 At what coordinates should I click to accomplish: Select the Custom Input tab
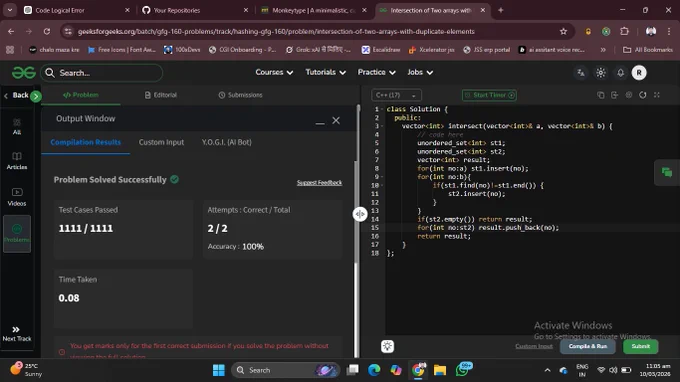[161, 142]
